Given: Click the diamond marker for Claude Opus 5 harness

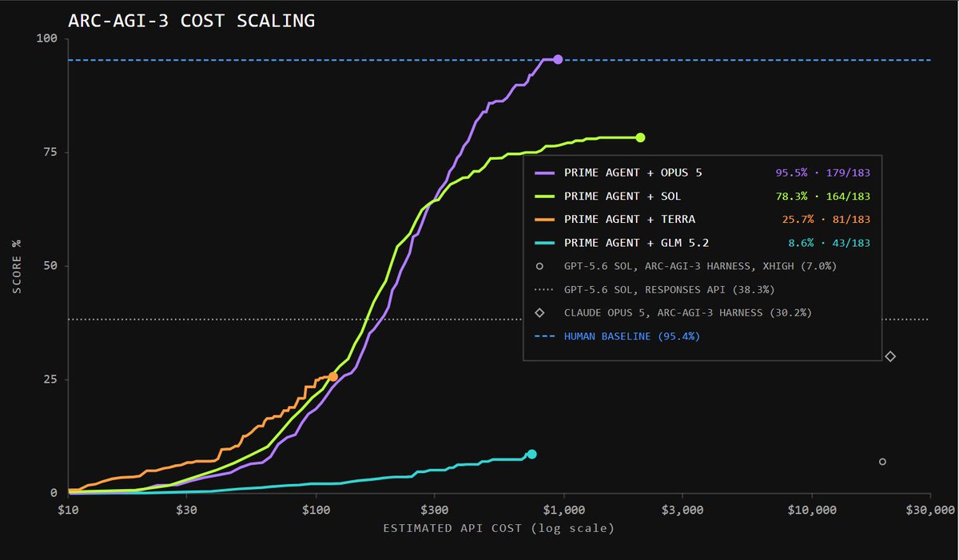Looking at the screenshot, I should 890,356.
